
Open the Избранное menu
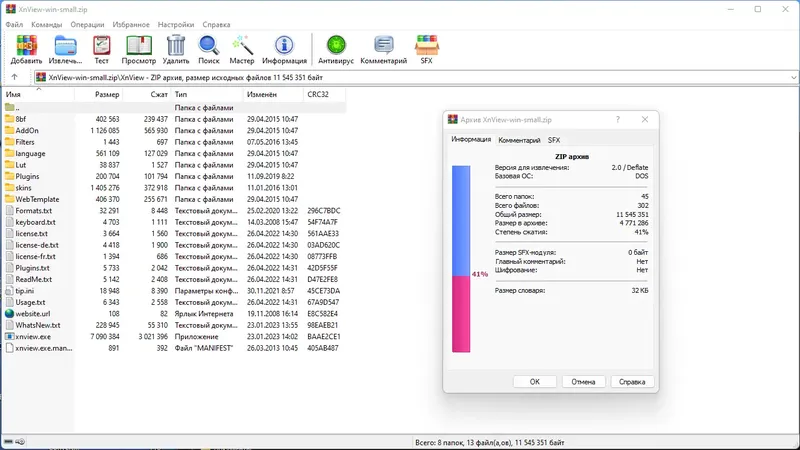[131, 24]
